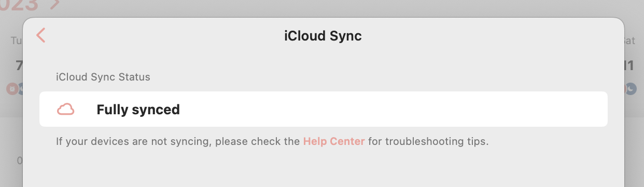The height and width of the screenshot is (187, 644).
Task: Select day 11 in the background calendar
Action: coord(629,65)
